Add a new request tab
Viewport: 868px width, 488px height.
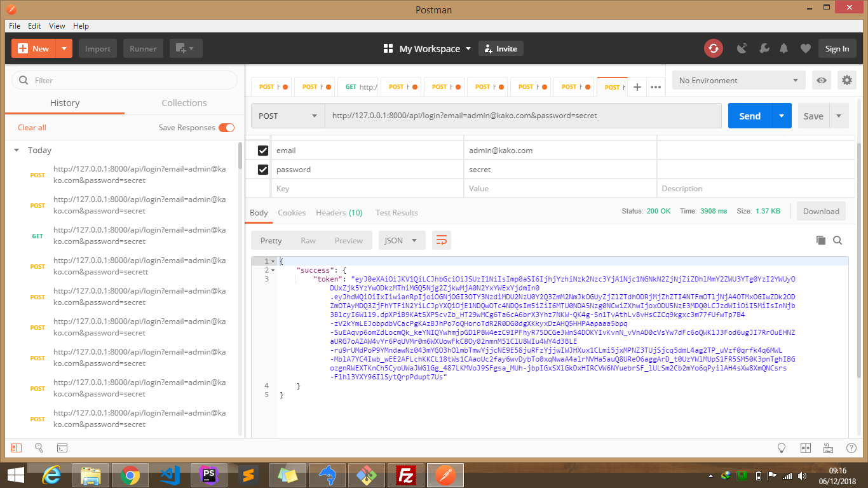click(x=637, y=87)
